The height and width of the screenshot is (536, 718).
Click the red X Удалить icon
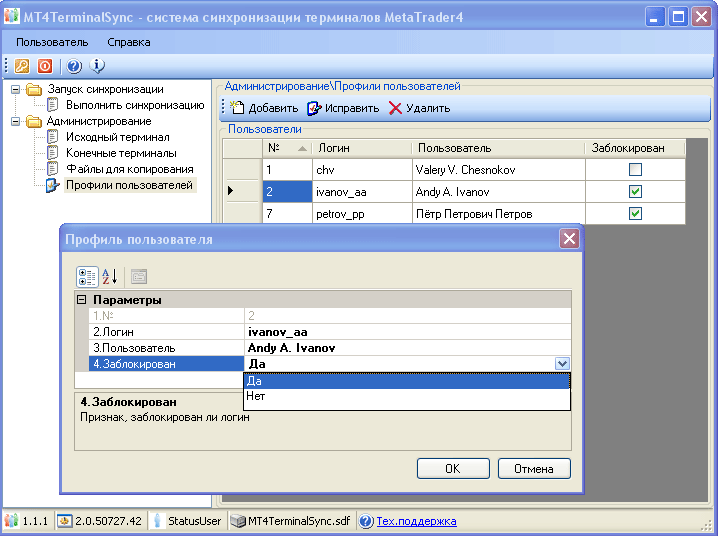(395, 108)
